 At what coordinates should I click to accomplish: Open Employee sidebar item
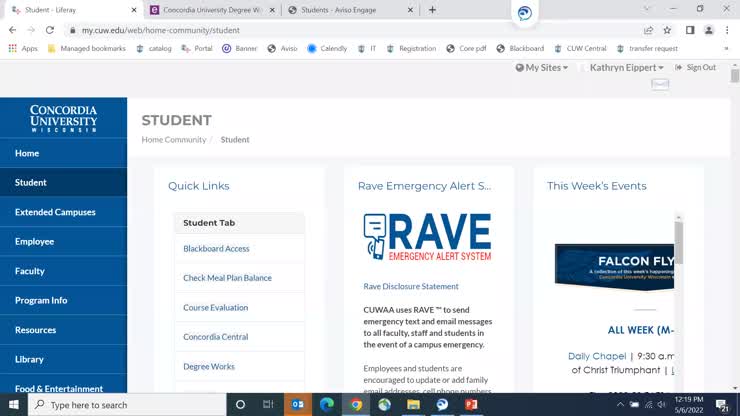[63, 241]
